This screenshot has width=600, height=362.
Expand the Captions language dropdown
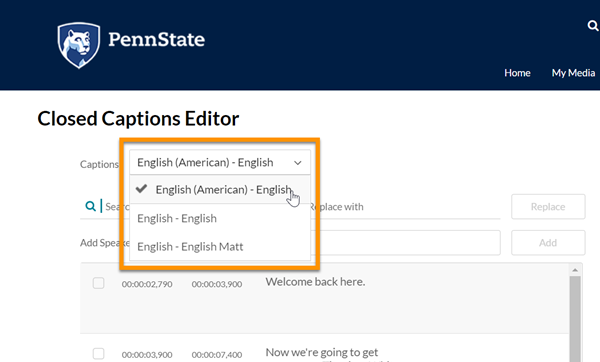(220, 162)
